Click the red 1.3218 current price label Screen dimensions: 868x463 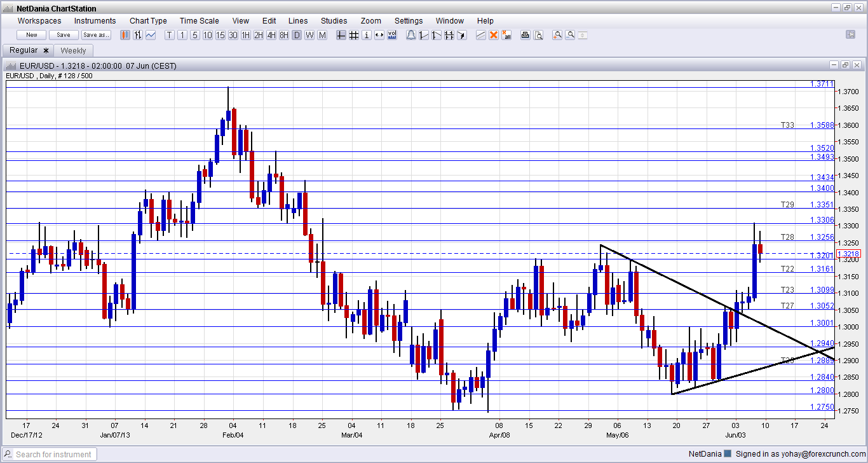pos(848,254)
